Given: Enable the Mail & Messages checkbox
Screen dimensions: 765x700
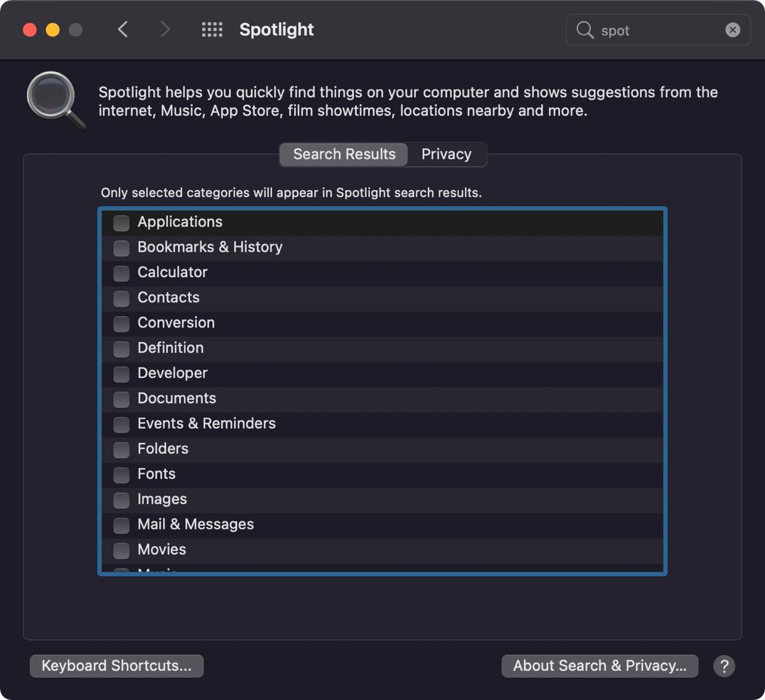Looking at the screenshot, I should [121, 525].
